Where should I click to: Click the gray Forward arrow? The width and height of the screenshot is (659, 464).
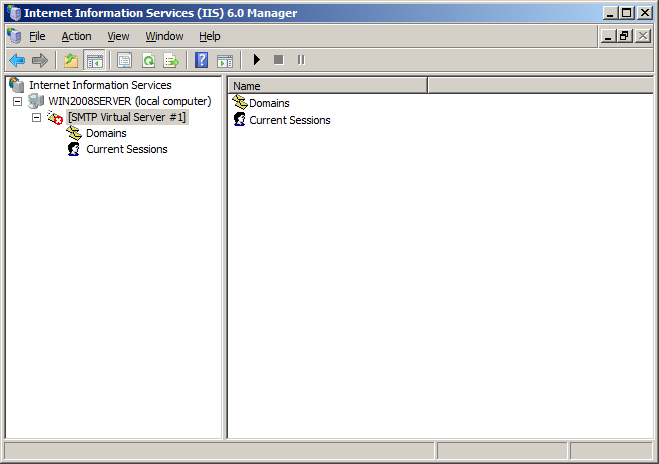(40, 61)
